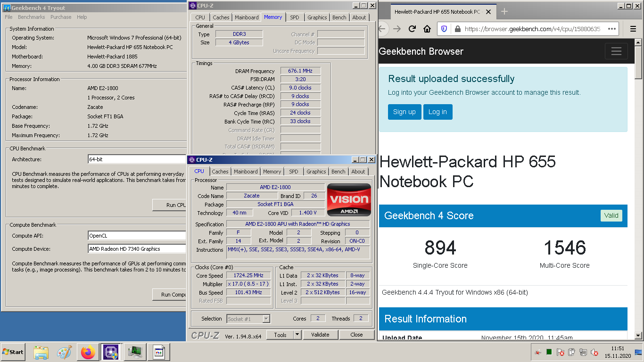Click the Specification field AMD E2-1800 APU
Viewport: 644px width, 362px height.
(297, 224)
